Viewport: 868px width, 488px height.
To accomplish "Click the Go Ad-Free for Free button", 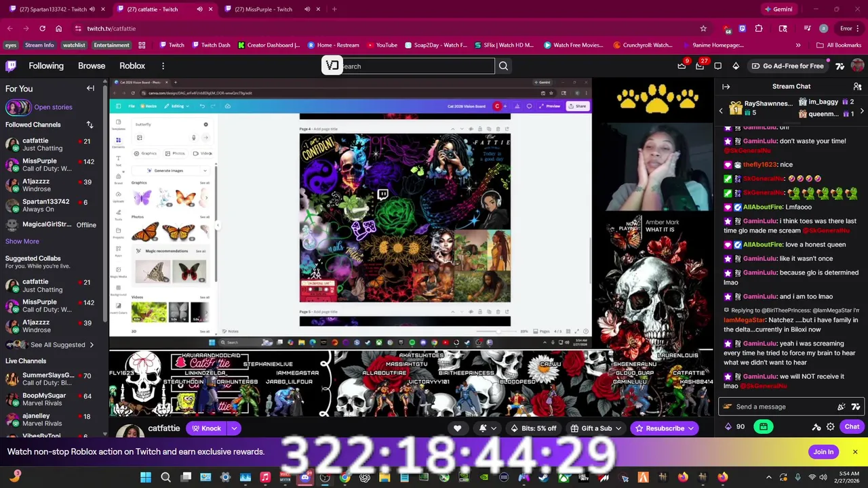I will (x=787, y=66).
